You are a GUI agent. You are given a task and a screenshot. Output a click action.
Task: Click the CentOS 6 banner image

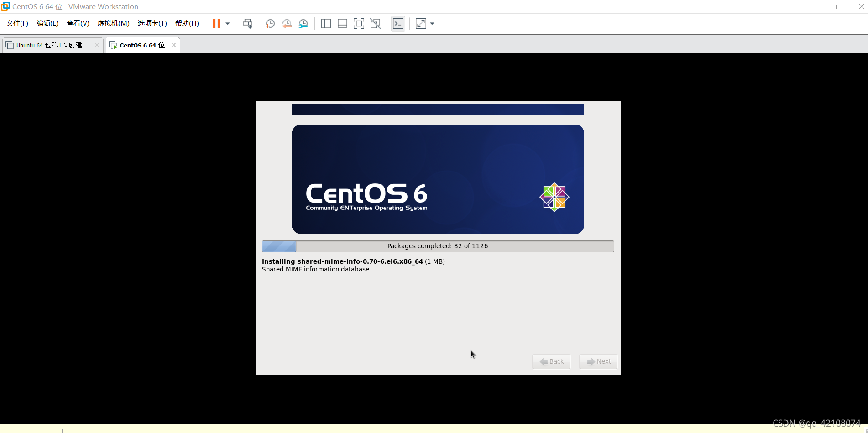click(438, 179)
